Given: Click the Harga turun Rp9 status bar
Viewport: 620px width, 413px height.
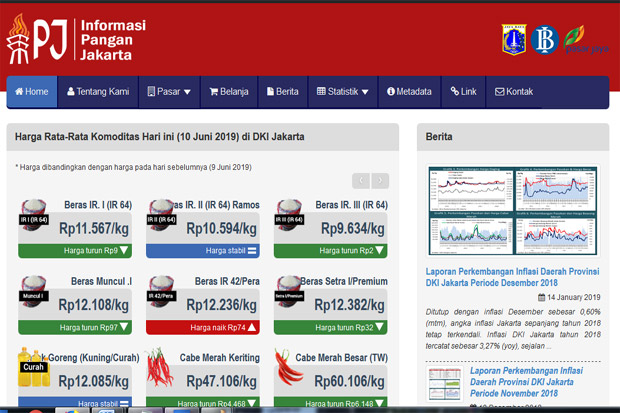Looking at the screenshot, I should pos(75,251).
